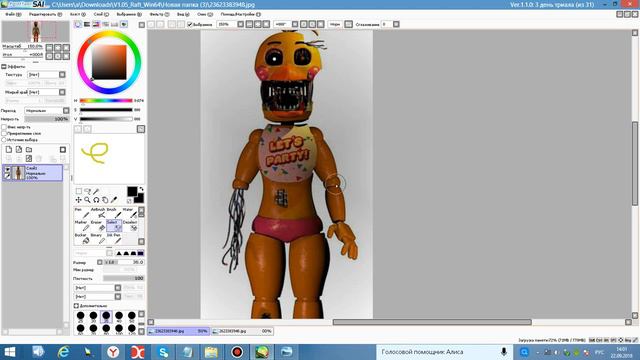Viewport: 640px width, 360px height.
Task: Open the zoom percentage dropdown
Action: click(240, 24)
